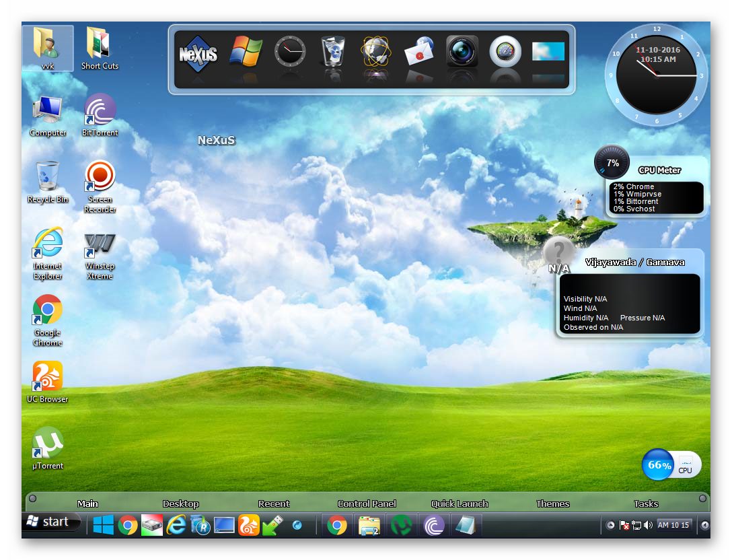Select the Computer desktop icon
732x560 pixels.
[x=48, y=116]
